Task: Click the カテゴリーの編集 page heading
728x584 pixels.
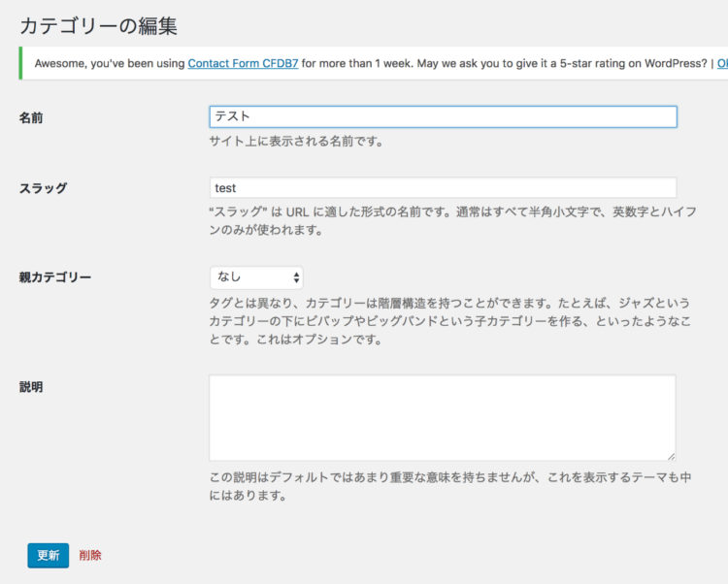Action: (x=98, y=26)
